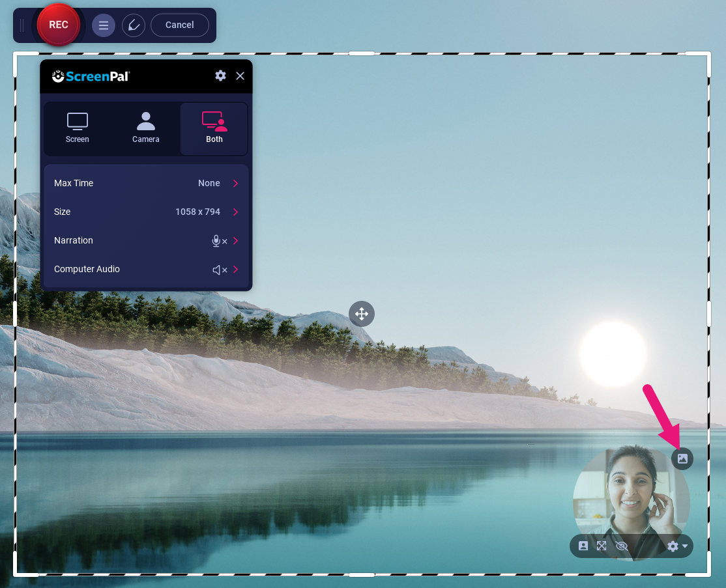Screen dimensions: 726x588
Task: Cancel the recording setup
Action: (x=180, y=25)
